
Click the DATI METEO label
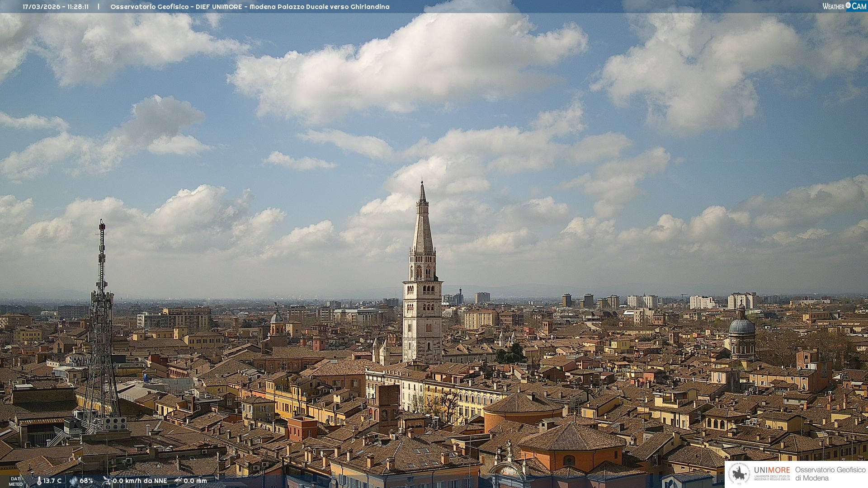[16, 482]
